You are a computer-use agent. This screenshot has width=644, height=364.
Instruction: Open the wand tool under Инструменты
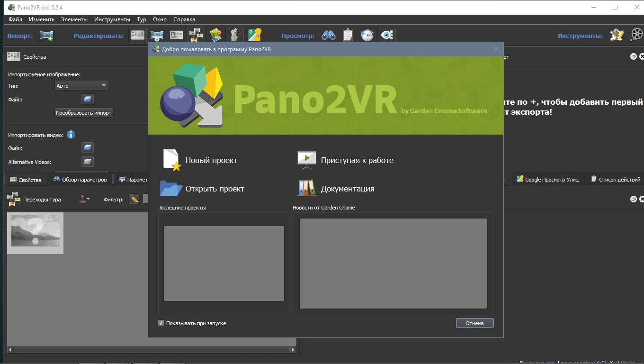coord(617,35)
